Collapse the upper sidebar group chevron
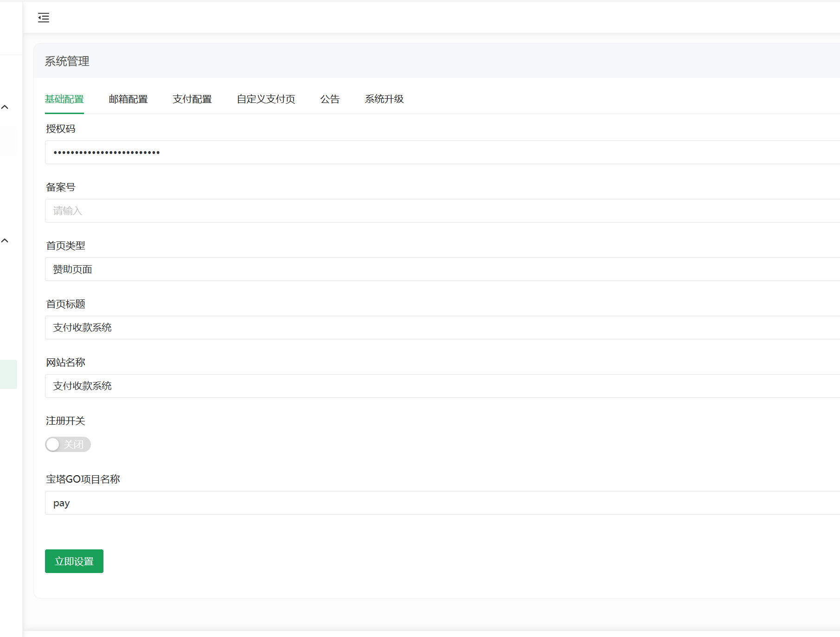The image size is (840, 637). tap(5, 107)
